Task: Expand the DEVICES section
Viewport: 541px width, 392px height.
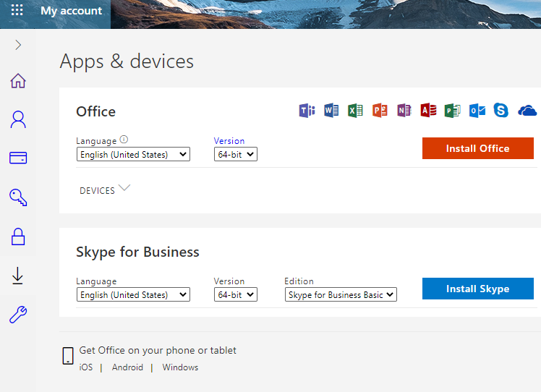Action: 105,189
